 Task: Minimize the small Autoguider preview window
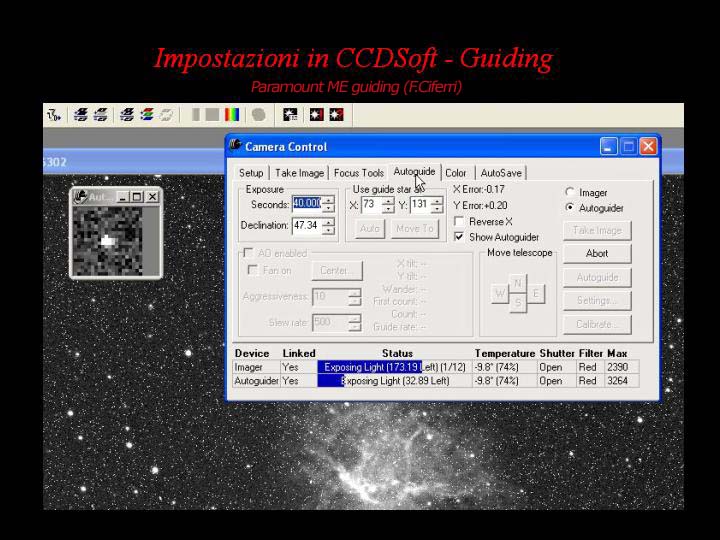[x=122, y=197]
